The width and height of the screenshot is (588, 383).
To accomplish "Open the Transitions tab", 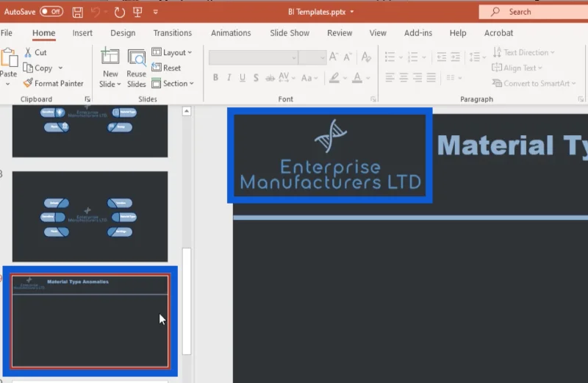I will point(173,33).
